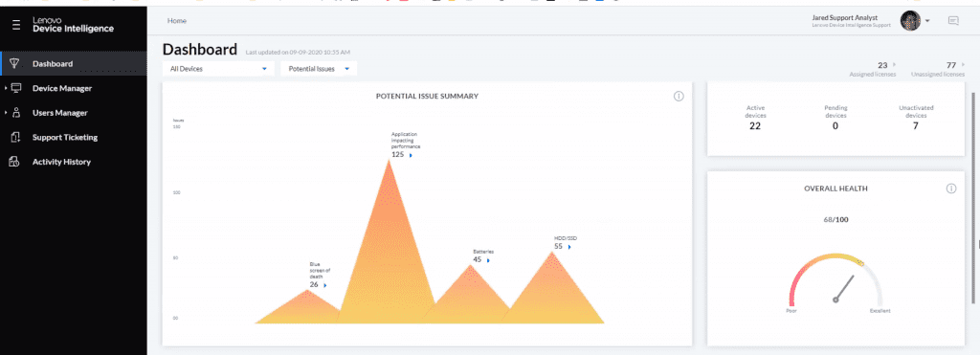This screenshot has height=355, width=980.
Task: Expand the Users Manager tree arrow
Action: pyautogui.click(x=6, y=113)
